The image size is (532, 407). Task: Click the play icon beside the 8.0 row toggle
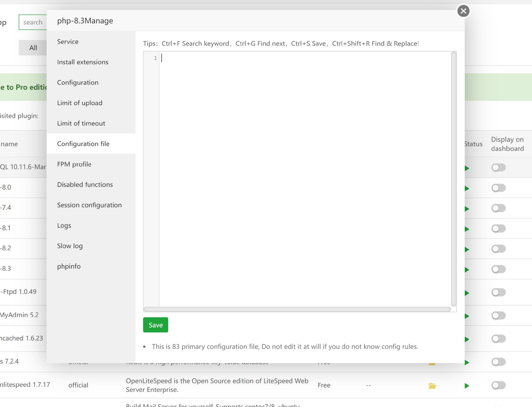click(467, 189)
